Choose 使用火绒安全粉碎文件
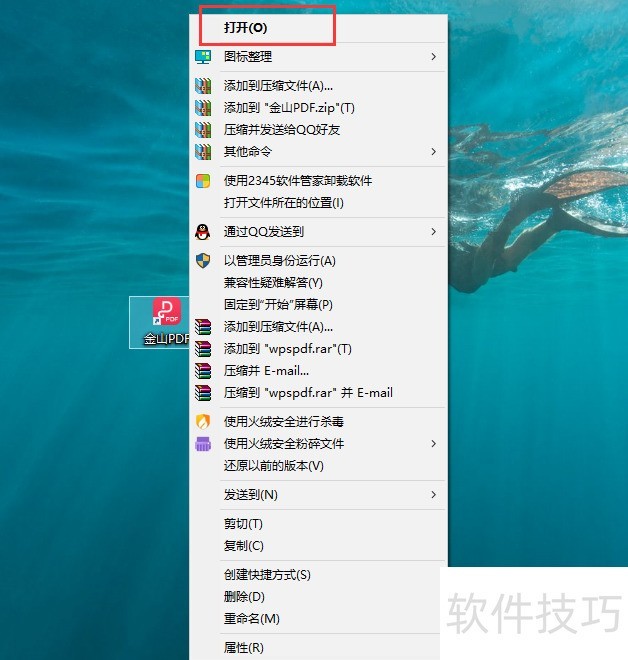The width and height of the screenshot is (628, 660). click(284, 444)
